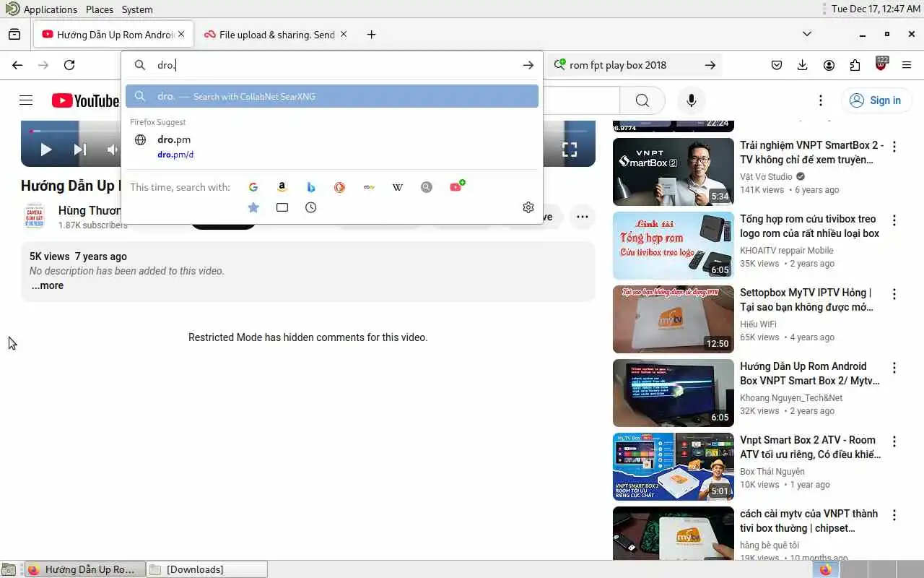The width and height of the screenshot is (924, 578).
Task: Reload the page with the refresh icon
Action: click(x=69, y=65)
